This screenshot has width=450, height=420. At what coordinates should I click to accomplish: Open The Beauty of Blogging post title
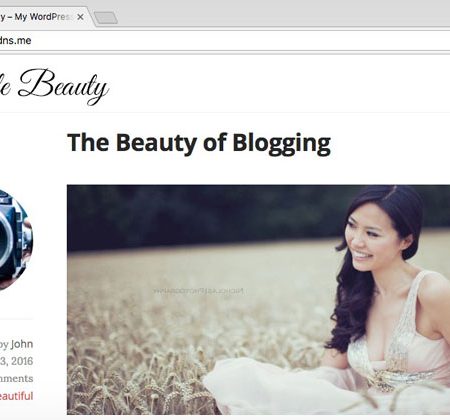pyautogui.click(x=199, y=143)
